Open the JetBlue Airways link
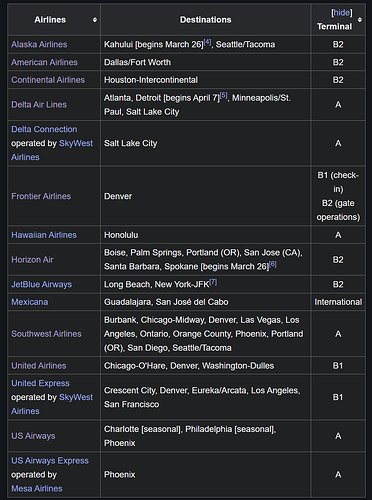372x500 pixels. click(x=42, y=284)
